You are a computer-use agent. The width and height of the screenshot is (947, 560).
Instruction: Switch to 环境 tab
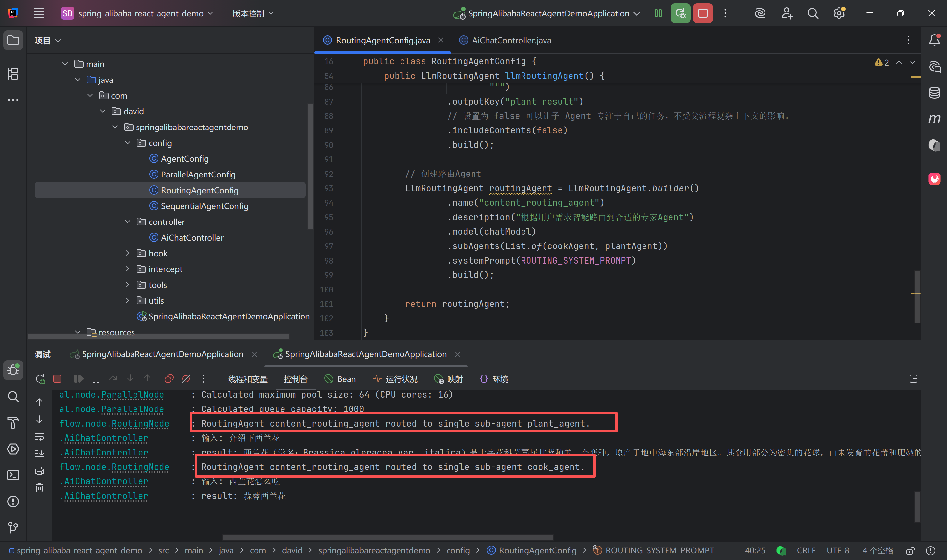point(494,379)
